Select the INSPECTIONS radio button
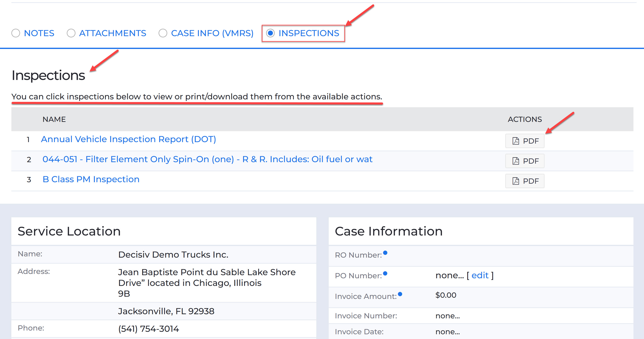Image resolution: width=644 pixels, height=339 pixels. coord(270,33)
